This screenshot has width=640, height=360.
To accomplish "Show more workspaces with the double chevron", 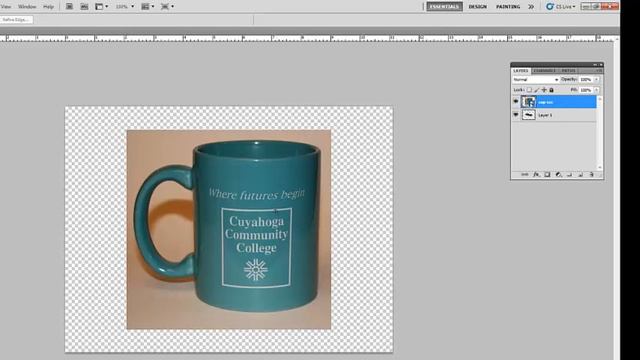I will point(531,7).
